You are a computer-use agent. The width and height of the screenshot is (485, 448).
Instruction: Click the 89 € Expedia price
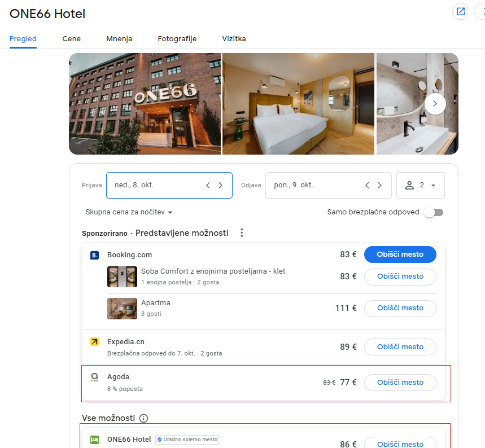(x=348, y=347)
